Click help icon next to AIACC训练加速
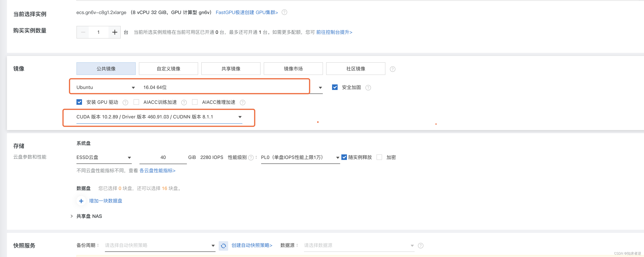644x257 pixels. point(184,102)
